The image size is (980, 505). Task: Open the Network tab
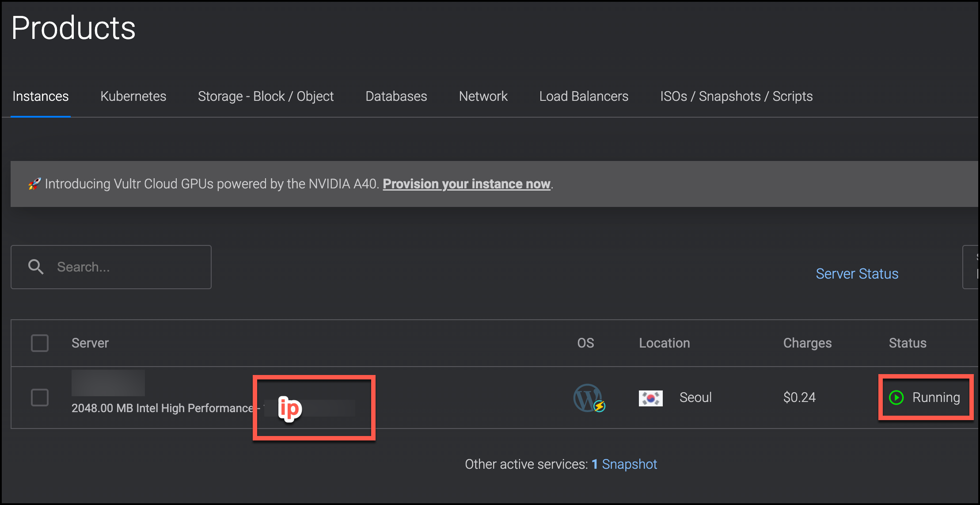click(x=483, y=96)
